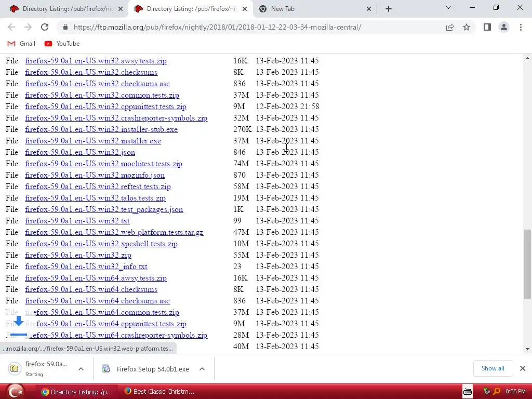This screenshot has width=532, height=399.
Task: Download win32.talos.tests.zip
Action: point(96,198)
